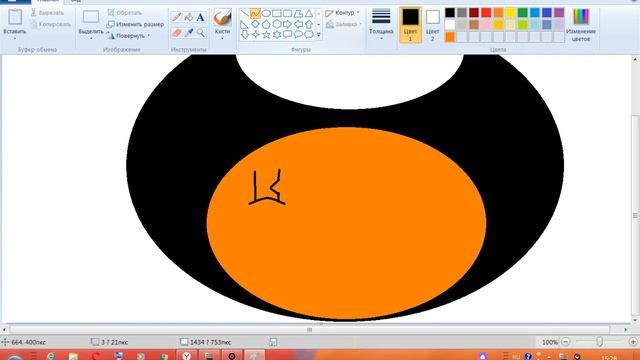Image resolution: width=640 pixels, height=360 pixels.
Task: Click Изменить размер resize button
Action: coord(135,24)
